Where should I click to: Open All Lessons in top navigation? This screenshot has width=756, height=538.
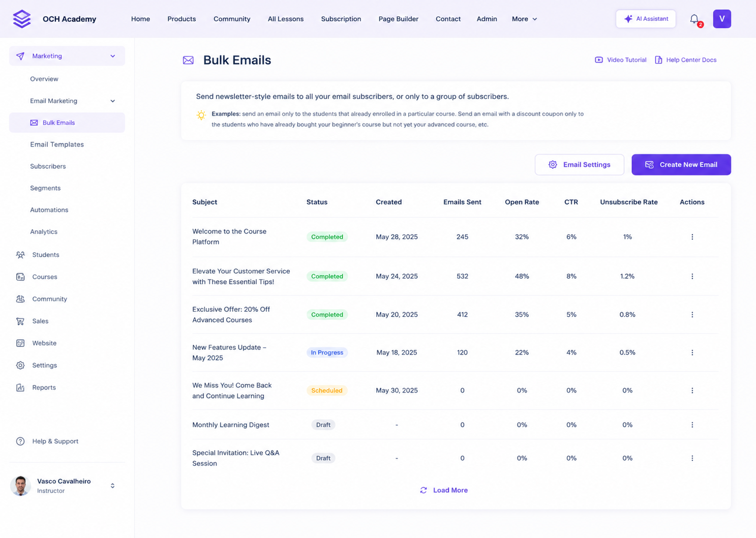point(286,19)
